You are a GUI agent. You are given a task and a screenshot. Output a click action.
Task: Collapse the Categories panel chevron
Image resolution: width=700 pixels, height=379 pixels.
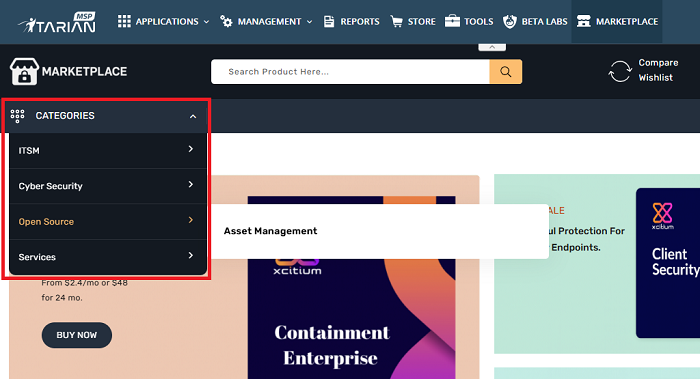pos(193,117)
